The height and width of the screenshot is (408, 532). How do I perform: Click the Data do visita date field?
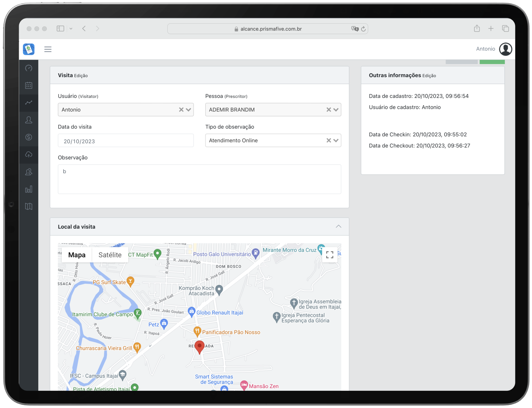[126, 141]
